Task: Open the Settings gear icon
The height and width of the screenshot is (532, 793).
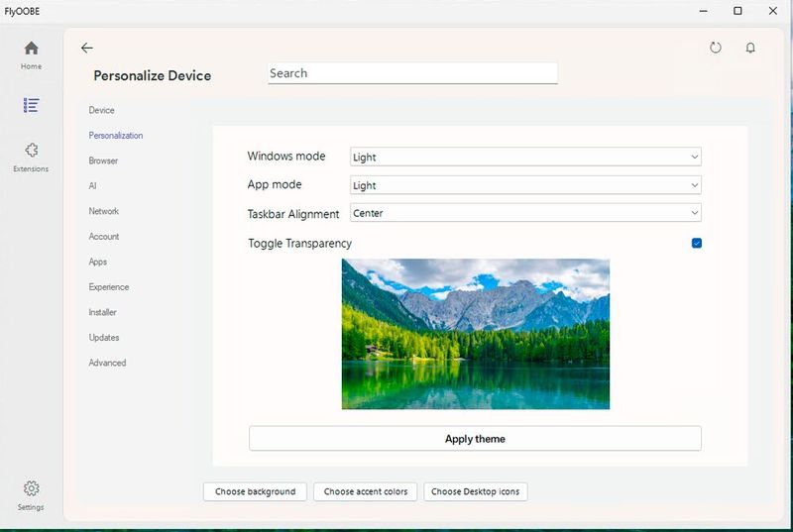Action: click(31, 489)
